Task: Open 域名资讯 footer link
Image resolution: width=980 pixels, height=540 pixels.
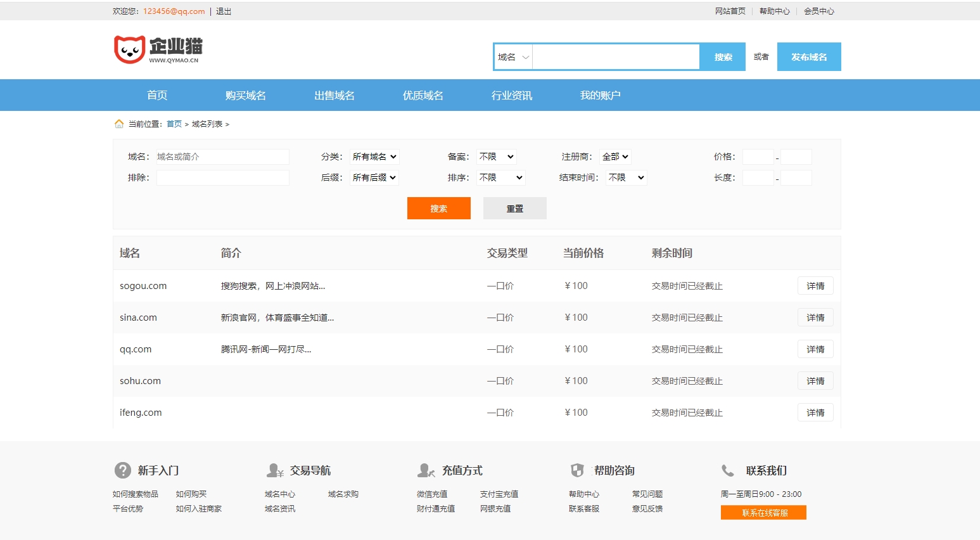Action: click(280, 509)
